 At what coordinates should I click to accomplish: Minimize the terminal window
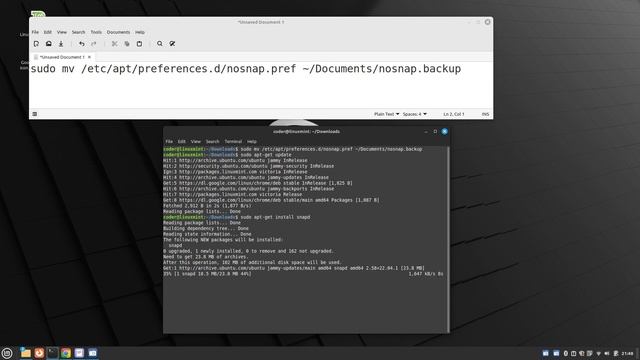pos(426,131)
